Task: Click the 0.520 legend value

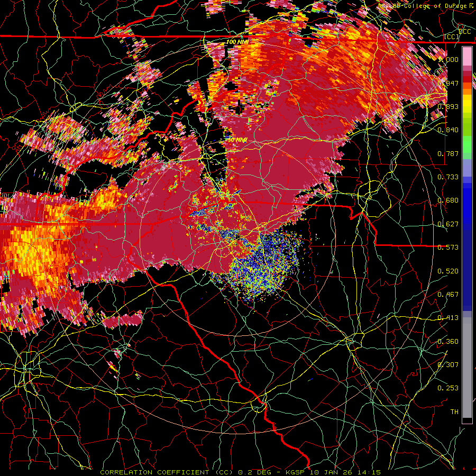Action: point(448,271)
